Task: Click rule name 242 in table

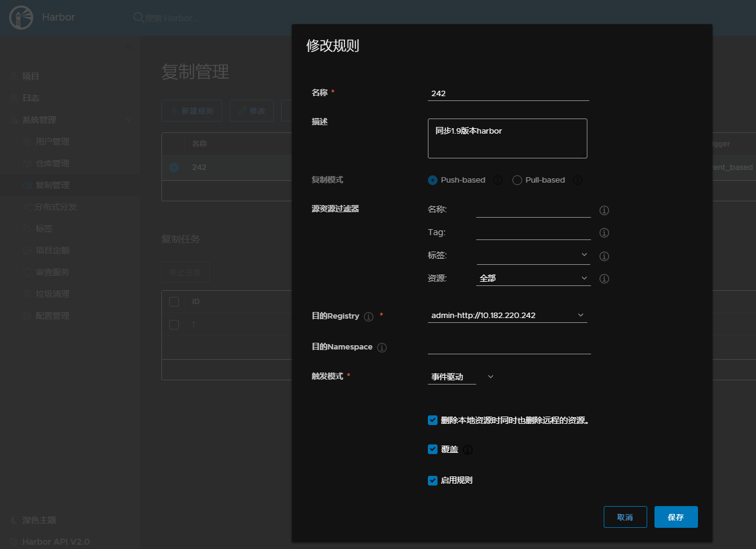Action: [x=199, y=167]
